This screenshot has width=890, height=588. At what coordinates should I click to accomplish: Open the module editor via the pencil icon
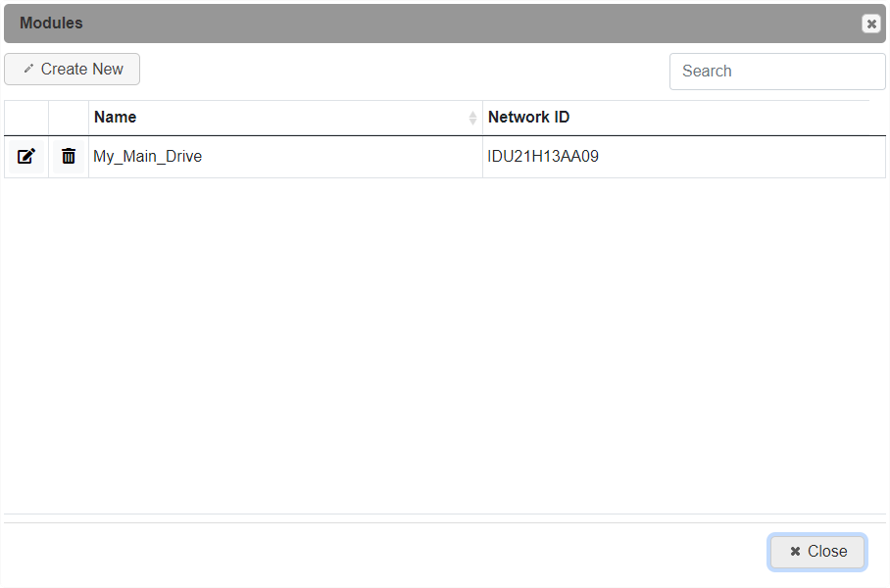click(26, 156)
